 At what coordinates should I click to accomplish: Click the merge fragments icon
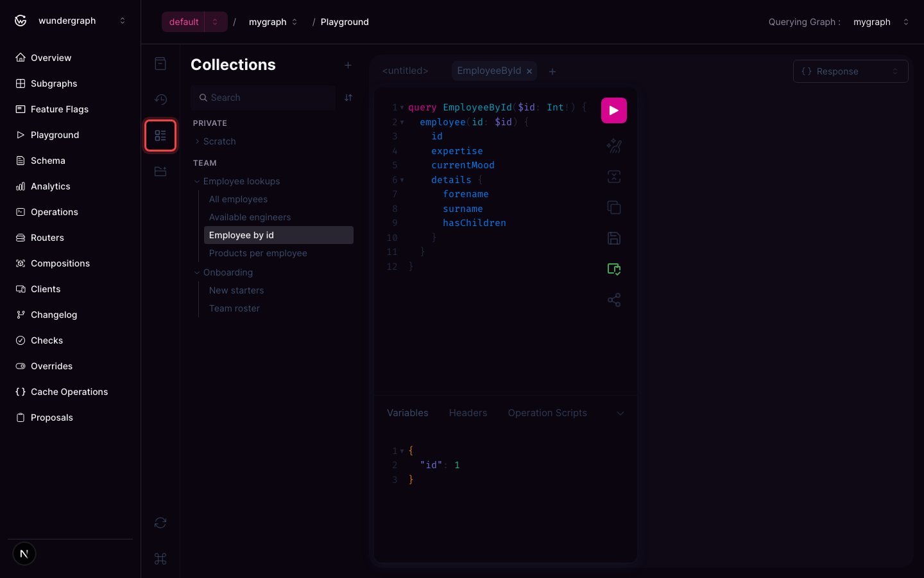tap(613, 177)
